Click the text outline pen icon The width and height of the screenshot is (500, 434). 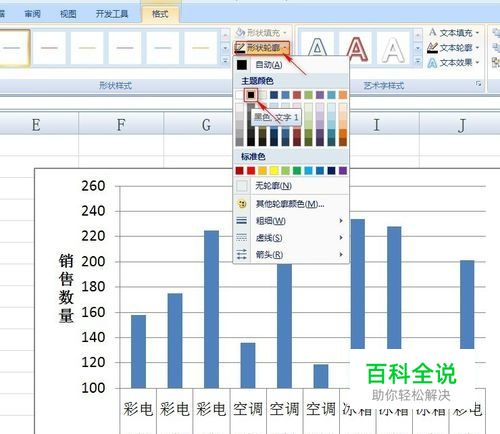[432, 48]
